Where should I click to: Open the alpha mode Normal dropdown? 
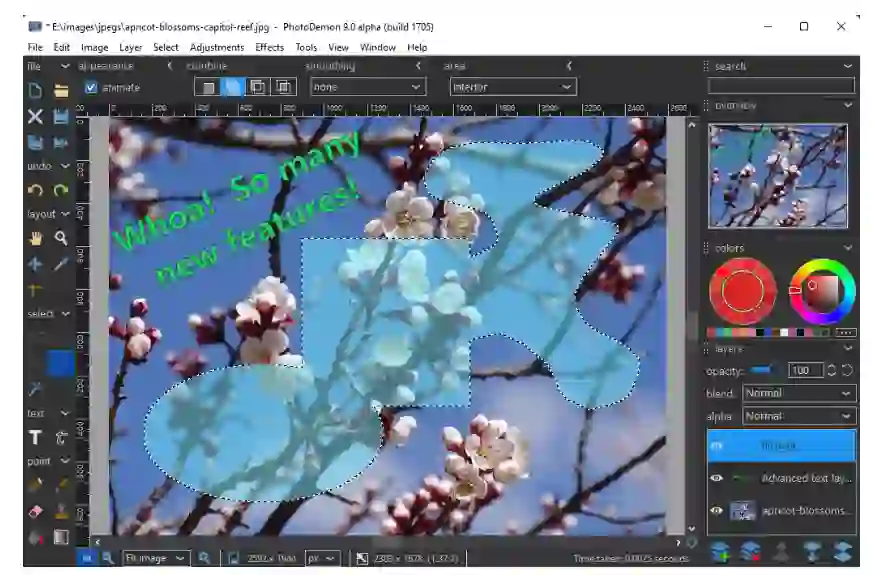(x=799, y=416)
